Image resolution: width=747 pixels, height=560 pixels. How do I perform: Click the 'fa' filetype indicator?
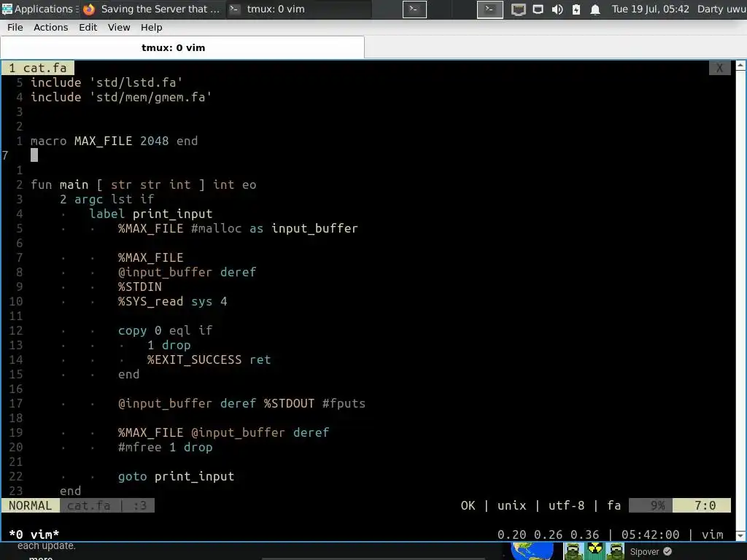614,506
